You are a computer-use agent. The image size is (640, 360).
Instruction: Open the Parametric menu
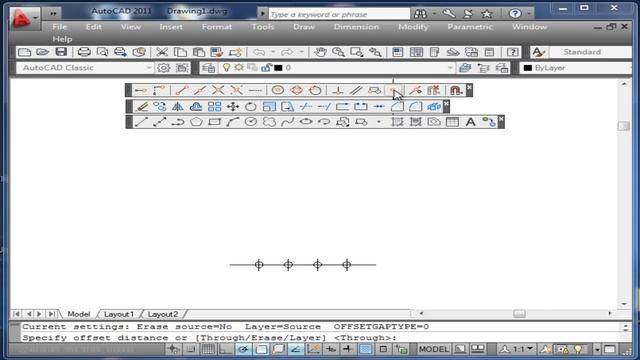[x=470, y=27]
